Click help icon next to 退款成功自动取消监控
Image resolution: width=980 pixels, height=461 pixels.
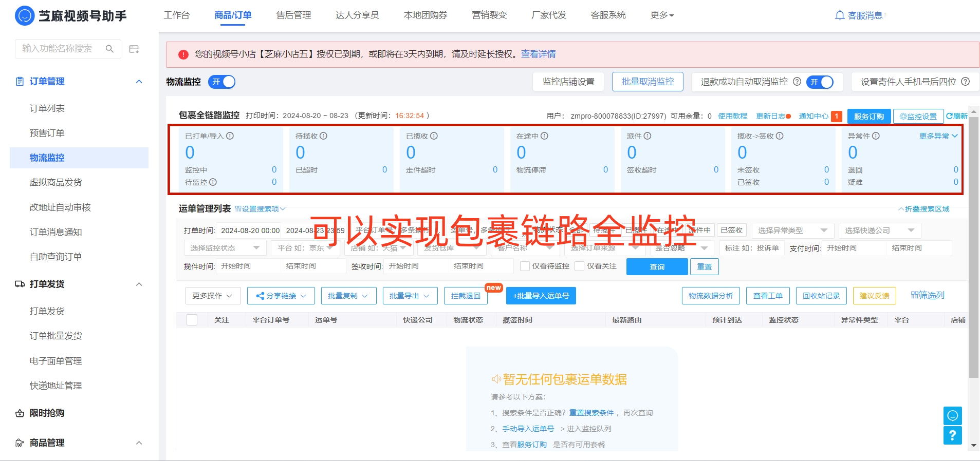click(797, 82)
